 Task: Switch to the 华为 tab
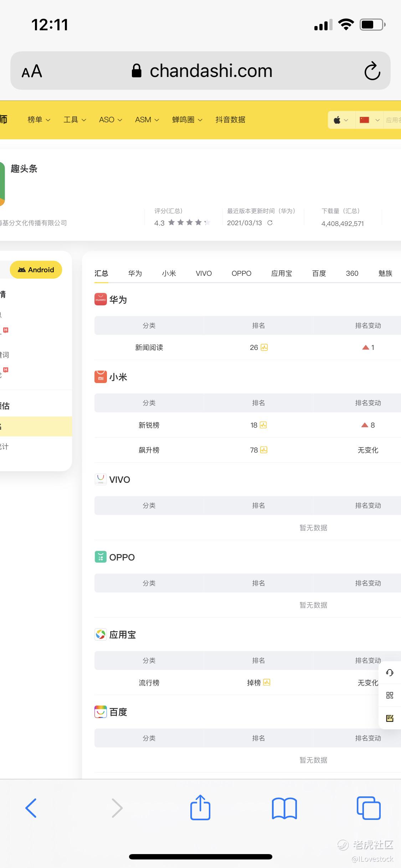135,273
